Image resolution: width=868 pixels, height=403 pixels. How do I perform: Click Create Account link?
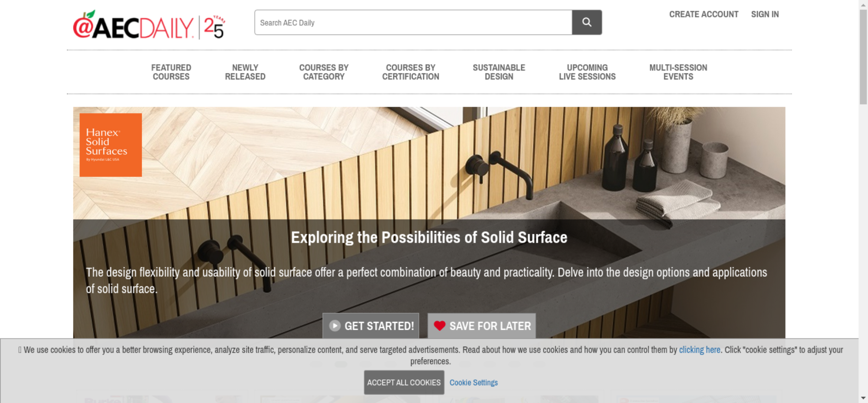point(704,14)
